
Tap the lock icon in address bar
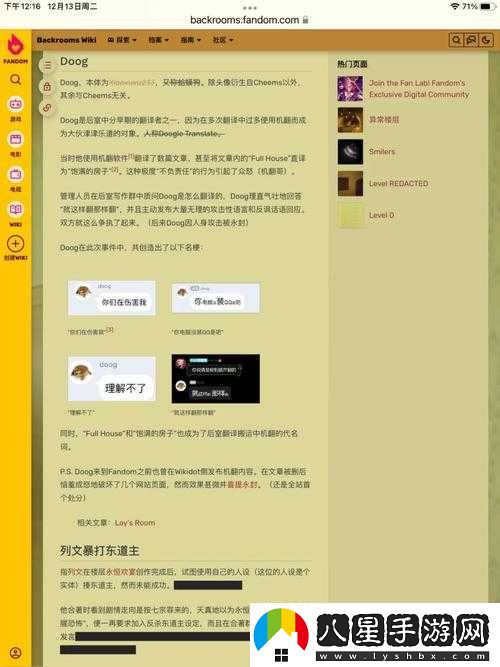[x=305, y=20]
